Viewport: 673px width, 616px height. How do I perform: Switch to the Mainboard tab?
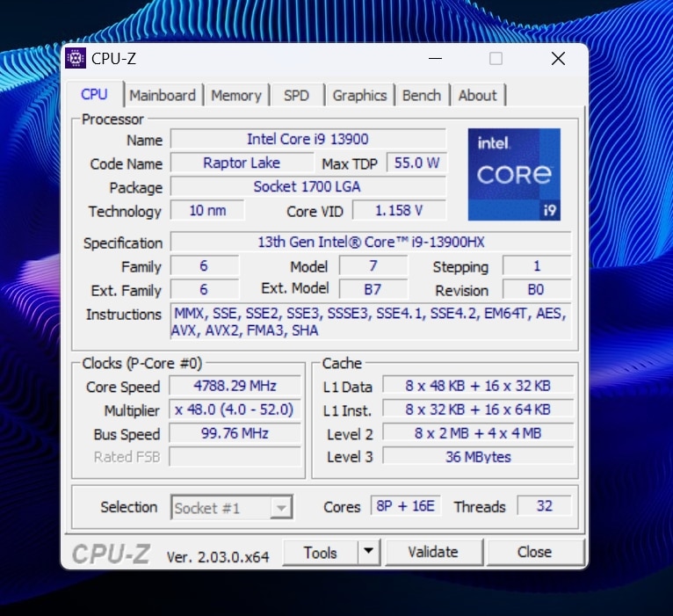(163, 96)
